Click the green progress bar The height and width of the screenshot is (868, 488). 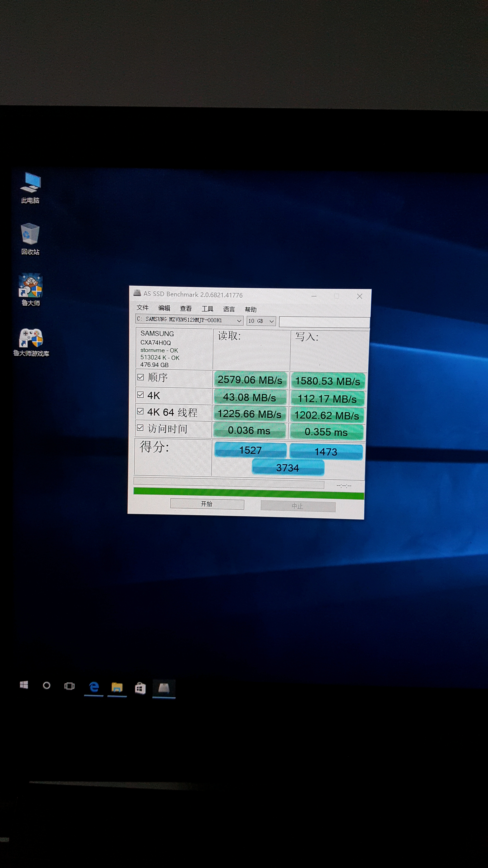click(249, 493)
